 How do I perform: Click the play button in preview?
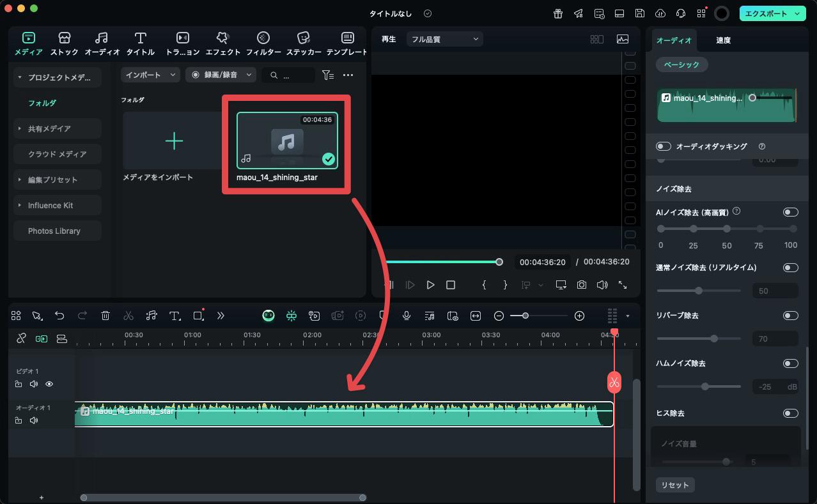tap(430, 285)
